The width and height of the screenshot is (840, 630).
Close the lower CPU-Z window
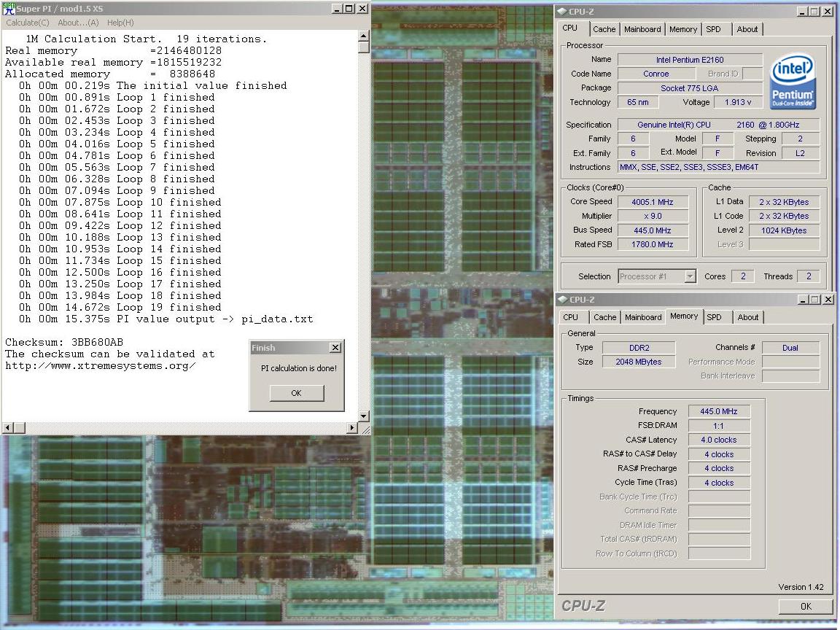(x=828, y=300)
